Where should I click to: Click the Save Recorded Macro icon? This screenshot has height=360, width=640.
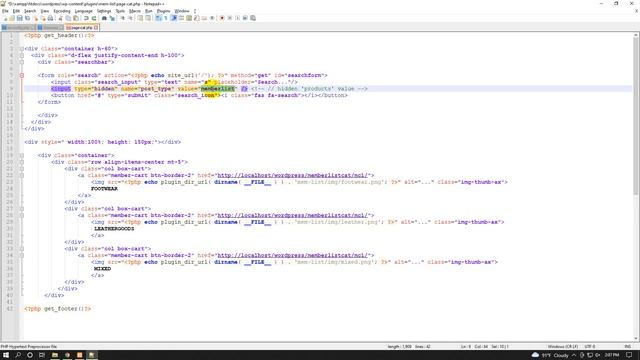point(253,18)
